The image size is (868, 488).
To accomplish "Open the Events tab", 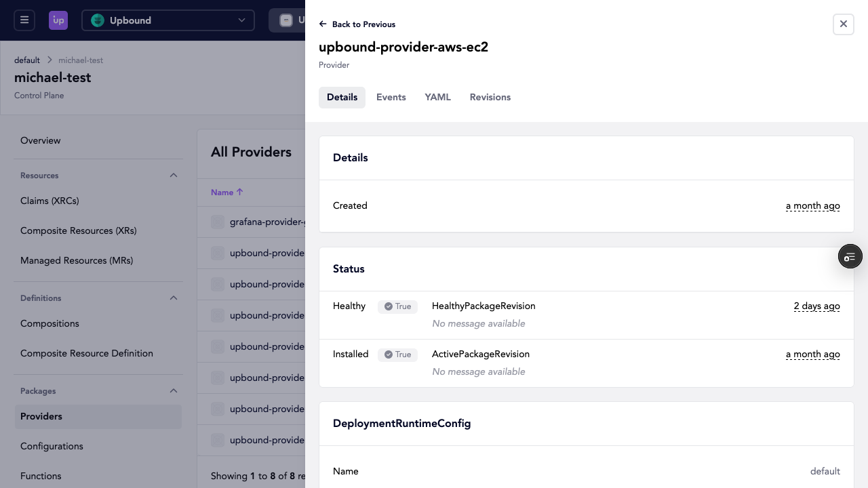I will point(391,97).
